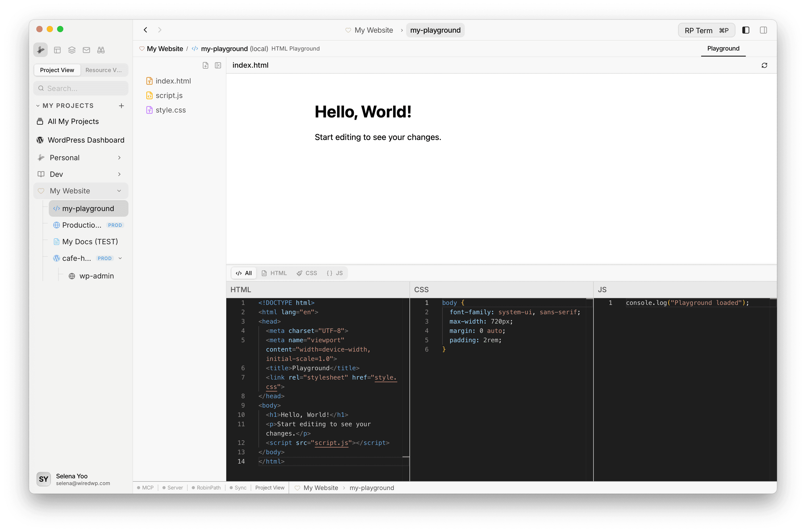
Task: Select the Playground tab
Action: pos(723,48)
